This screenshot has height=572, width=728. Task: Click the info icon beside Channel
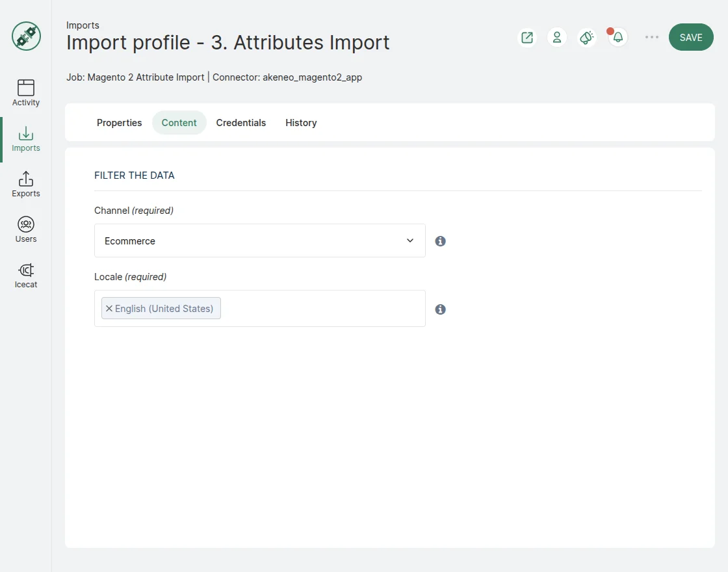tap(440, 241)
